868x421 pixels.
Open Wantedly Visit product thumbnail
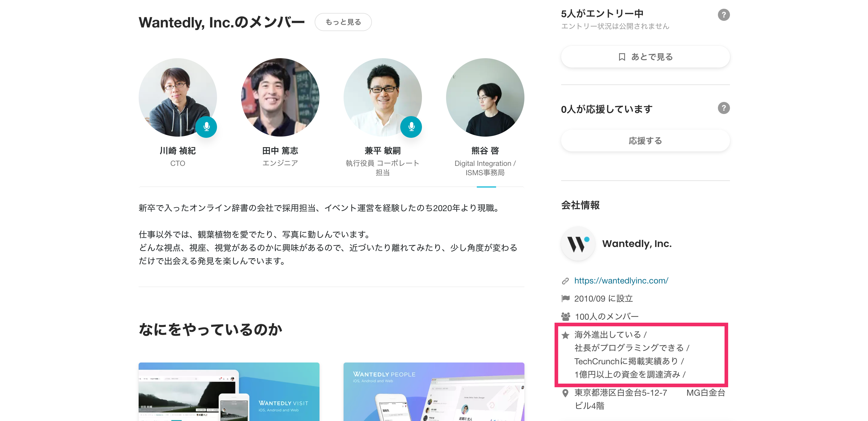229,391
